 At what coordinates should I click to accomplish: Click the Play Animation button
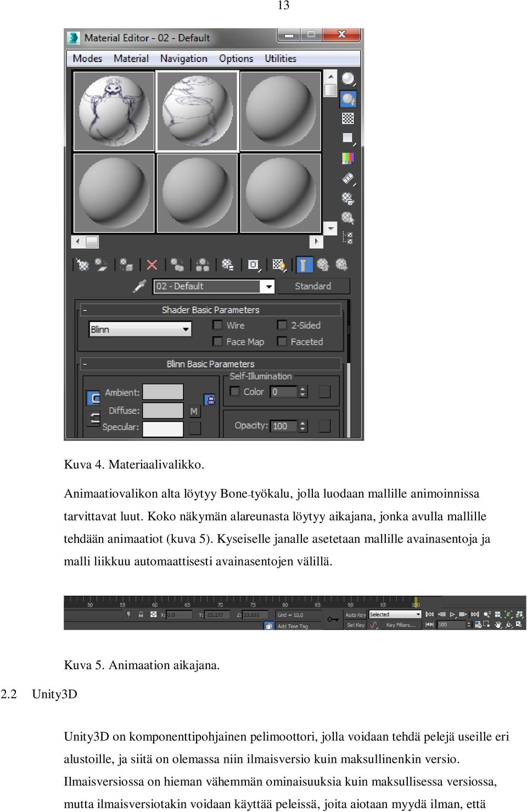coord(452,615)
